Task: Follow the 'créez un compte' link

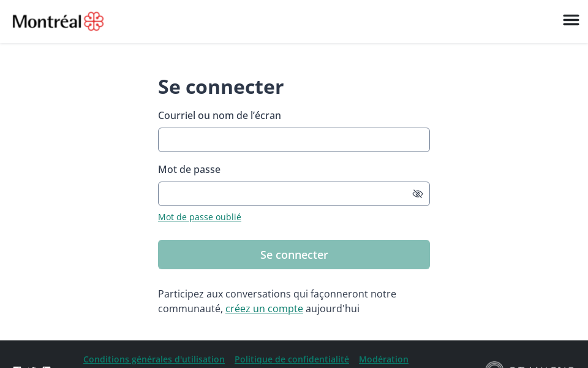Action: [x=264, y=309]
